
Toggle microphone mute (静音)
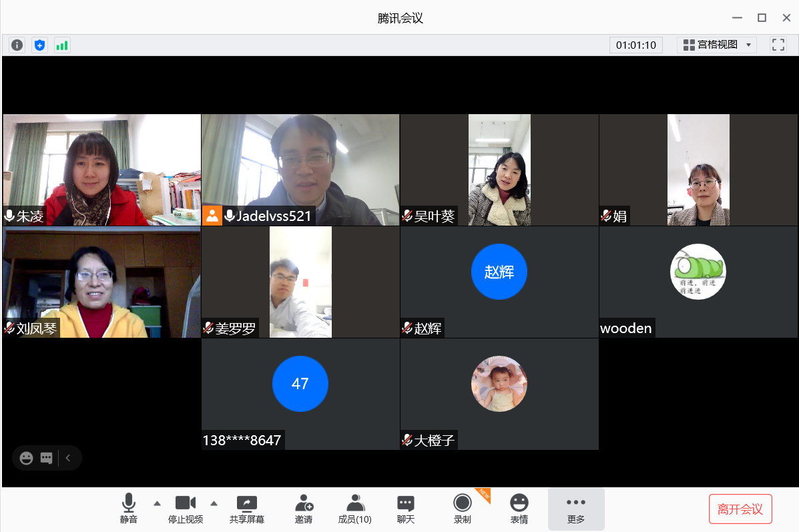click(129, 509)
